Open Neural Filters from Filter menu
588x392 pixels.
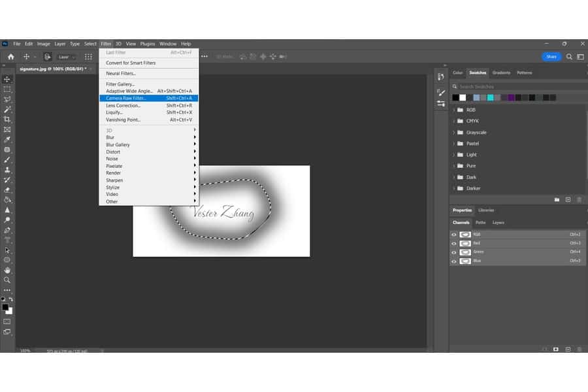coord(149,74)
